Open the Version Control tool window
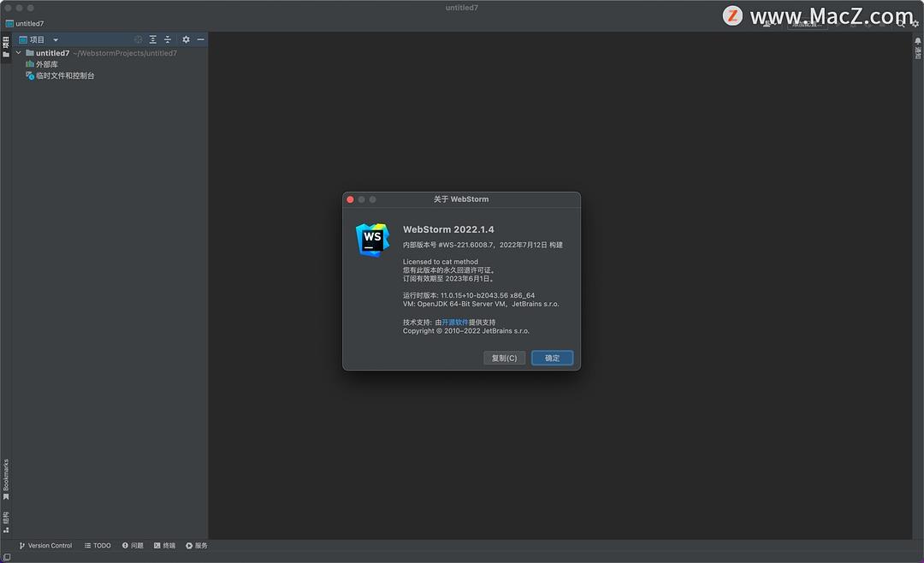This screenshot has width=924, height=563. pos(45,545)
